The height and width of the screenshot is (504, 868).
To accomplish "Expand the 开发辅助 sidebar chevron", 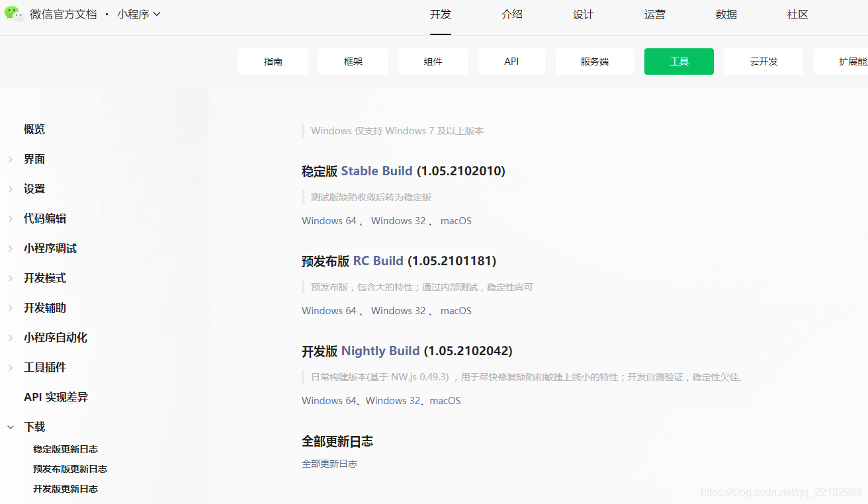I will coord(11,308).
